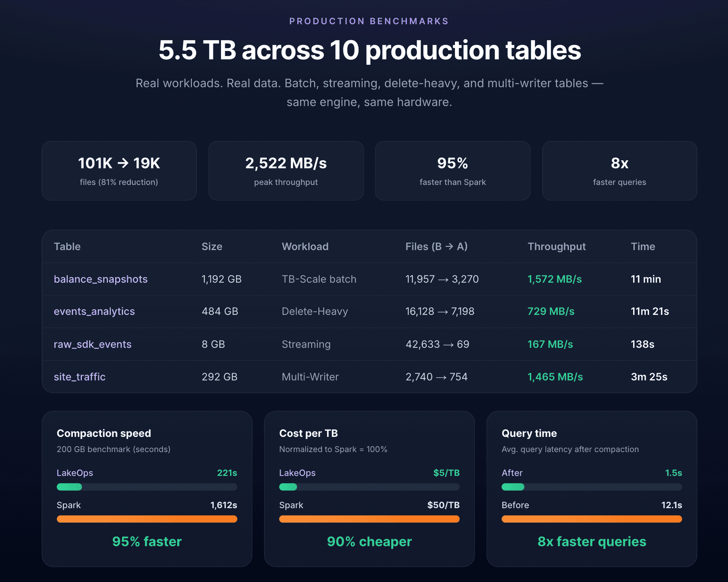This screenshot has width=728, height=582.
Task: Open the balance_snapshots table name
Action: [x=100, y=279]
